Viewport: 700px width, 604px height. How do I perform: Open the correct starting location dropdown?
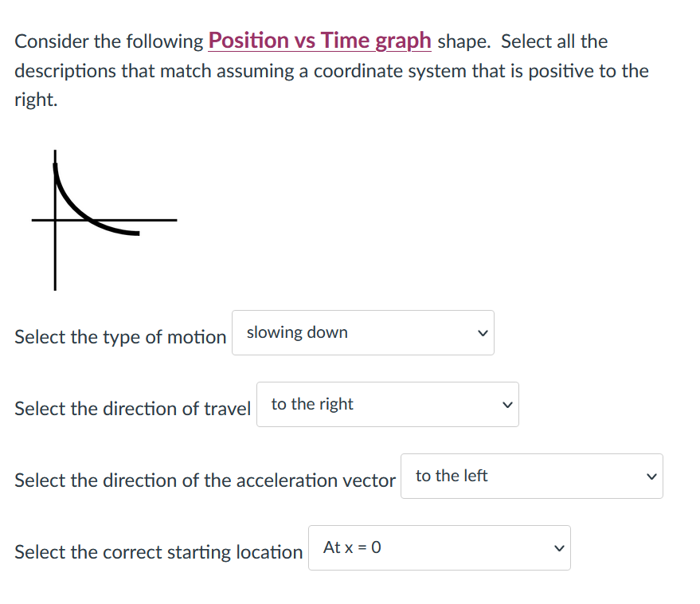tap(440, 547)
